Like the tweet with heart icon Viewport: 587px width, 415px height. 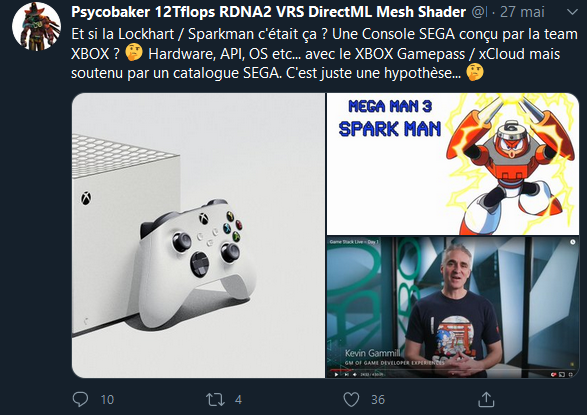[x=351, y=400]
